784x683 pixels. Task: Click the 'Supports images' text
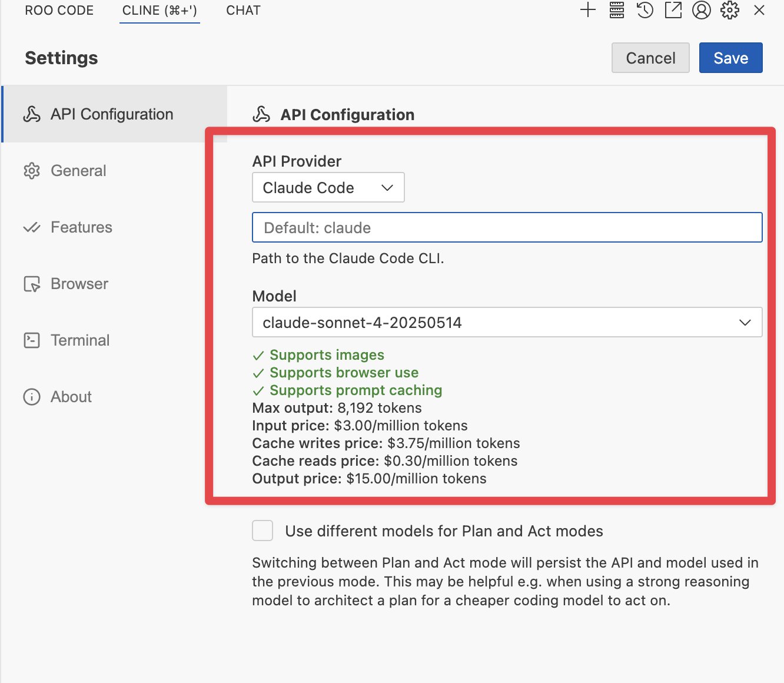[327, 355]
